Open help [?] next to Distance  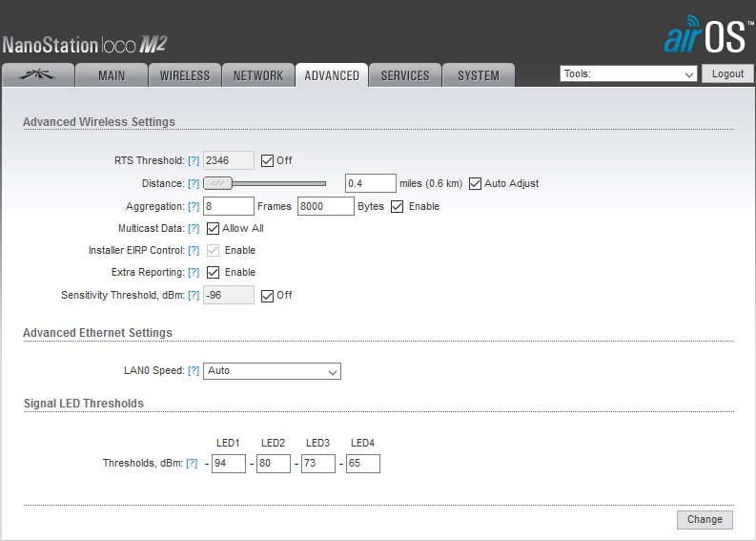pyautogui.click(x=194, y=183)
